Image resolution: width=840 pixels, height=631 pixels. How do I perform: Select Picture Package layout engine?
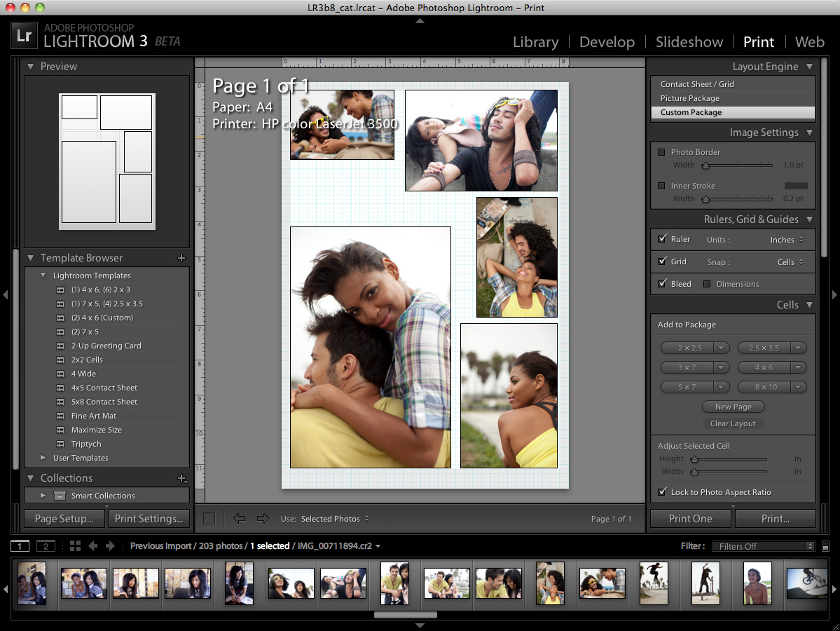[690, 98]
